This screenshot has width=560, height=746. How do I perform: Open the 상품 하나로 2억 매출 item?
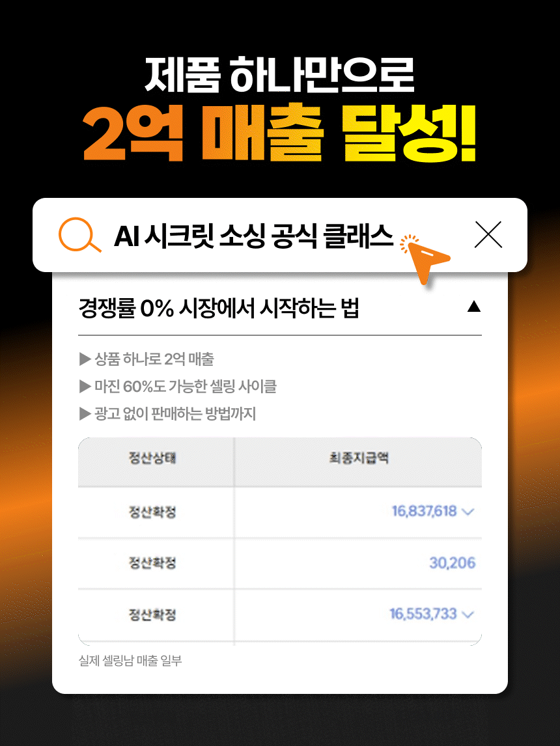coord(154,359)
